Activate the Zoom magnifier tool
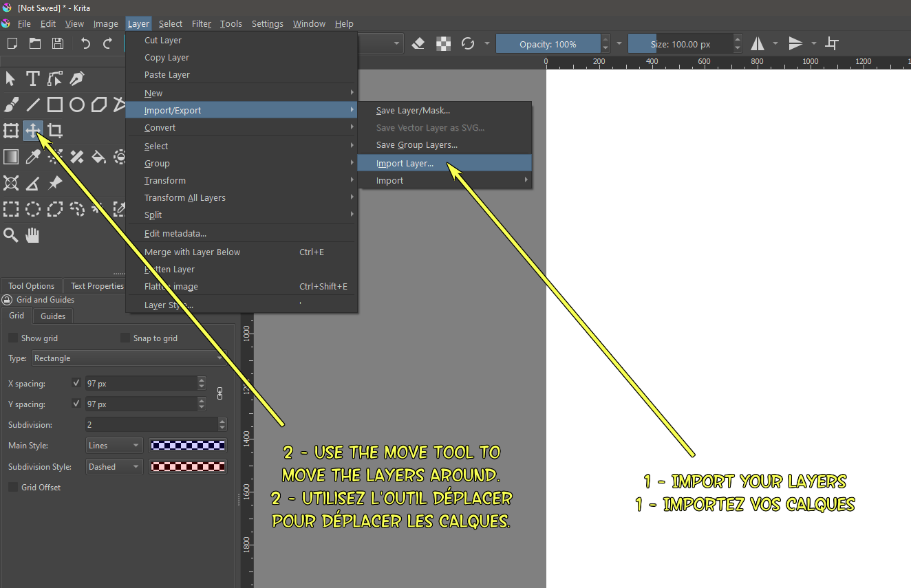 (x=11, y=236)
